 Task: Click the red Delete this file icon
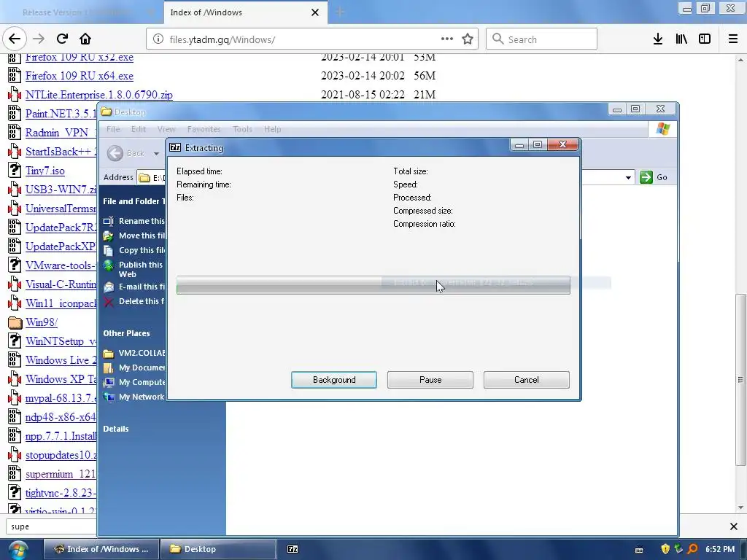click(x=109, y=301)
